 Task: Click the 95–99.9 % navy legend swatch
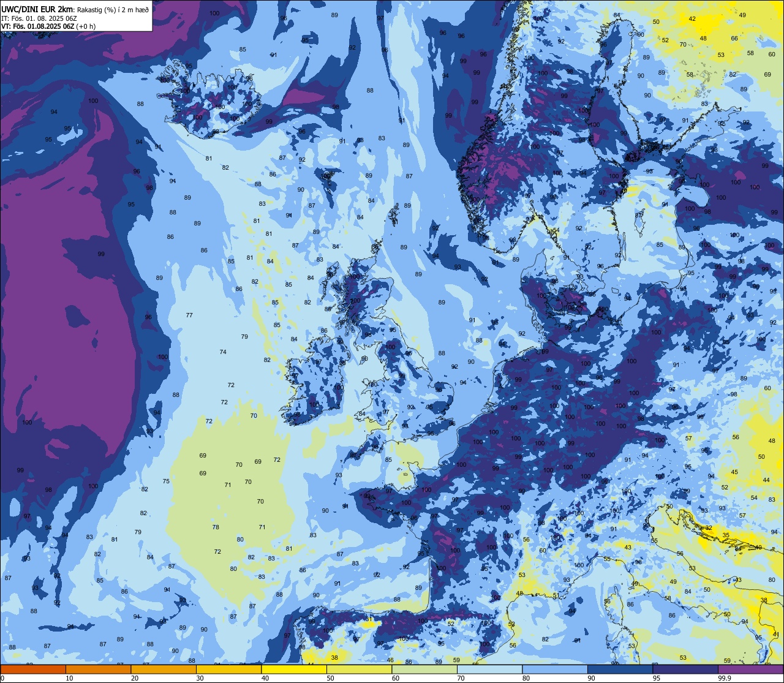(x=685, y=670)
